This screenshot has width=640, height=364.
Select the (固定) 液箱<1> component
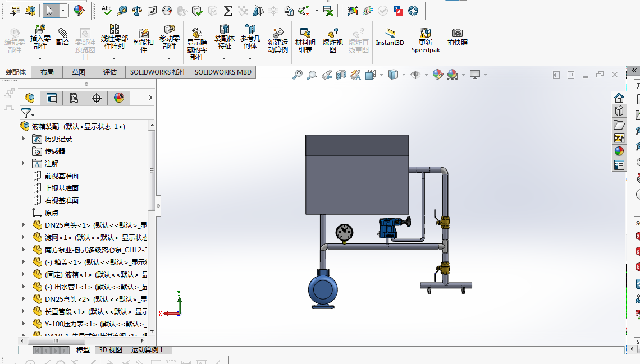(x=96, y=274)
